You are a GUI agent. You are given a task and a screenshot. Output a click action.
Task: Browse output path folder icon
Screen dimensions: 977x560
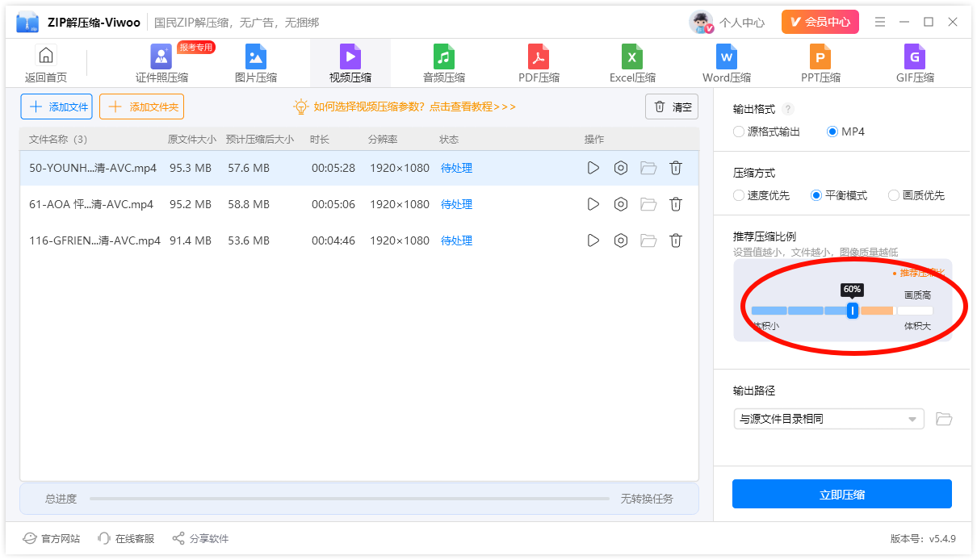[x=944, y=419]
